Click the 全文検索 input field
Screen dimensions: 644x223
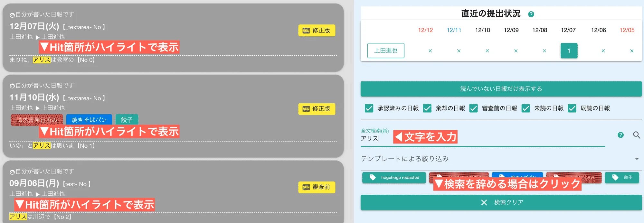(x=483, y=138)
